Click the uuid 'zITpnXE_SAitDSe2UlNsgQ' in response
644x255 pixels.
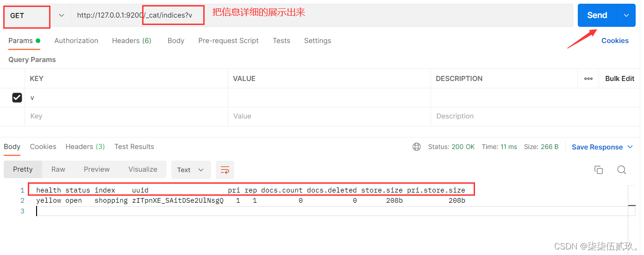pyautogui.click(x=178, y=200)
